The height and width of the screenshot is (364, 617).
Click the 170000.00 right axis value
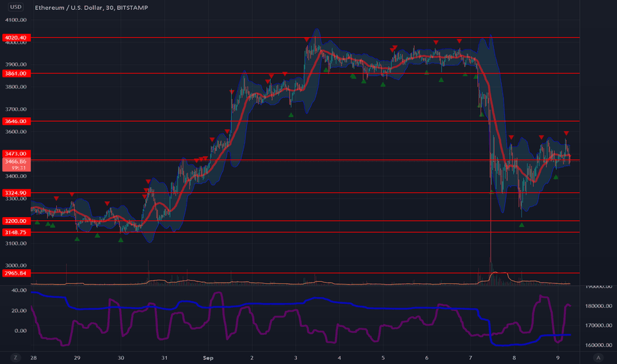pyautogui.click(x=598, y=326)
